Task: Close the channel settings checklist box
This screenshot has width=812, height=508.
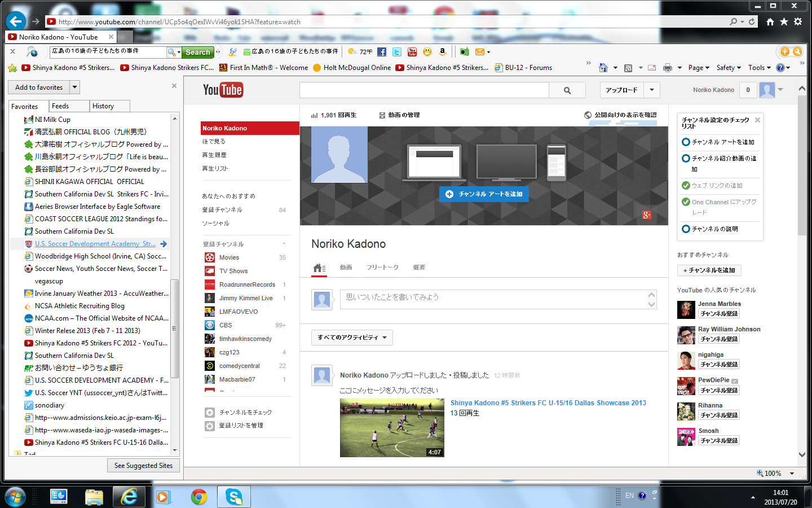Action: click(757, 120)
